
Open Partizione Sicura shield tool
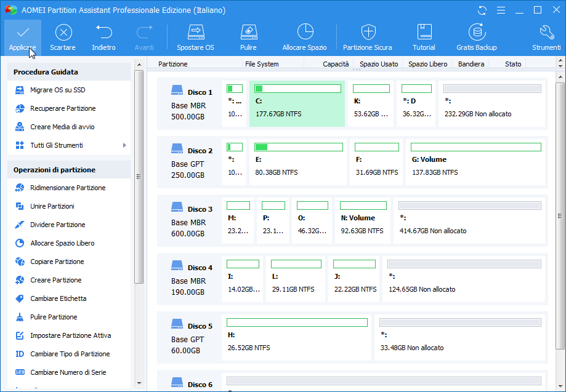pos(368,38)
